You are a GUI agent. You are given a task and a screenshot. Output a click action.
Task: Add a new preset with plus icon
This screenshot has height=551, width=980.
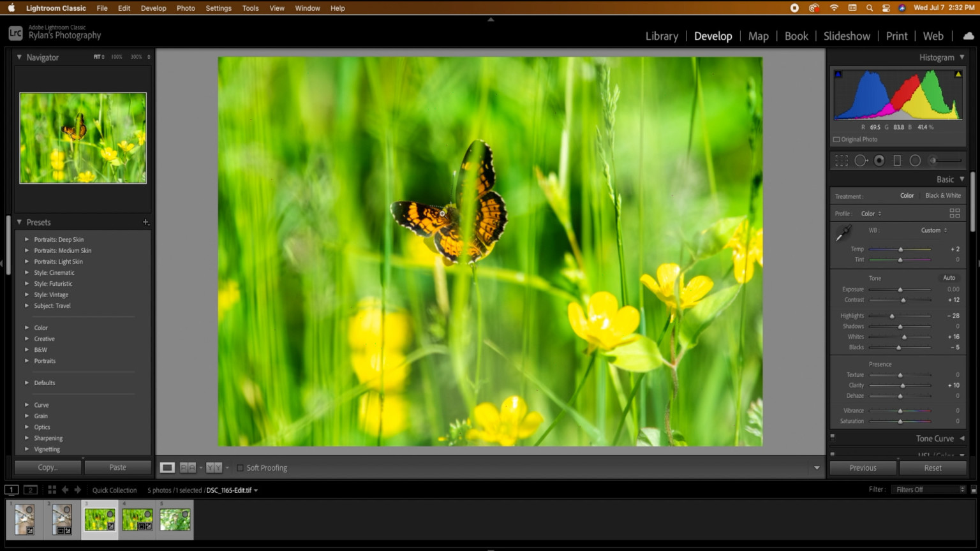tap(145, 222)
